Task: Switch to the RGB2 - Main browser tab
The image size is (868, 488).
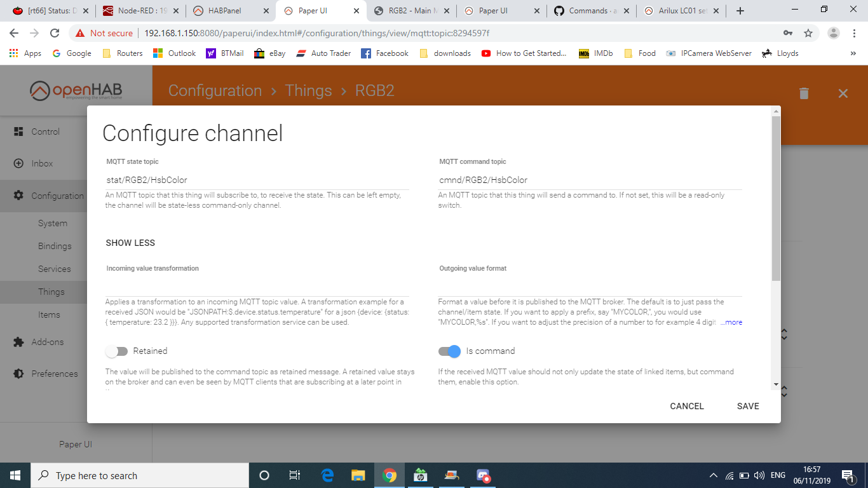Action: pyautogui.click(x=413, y=11)
